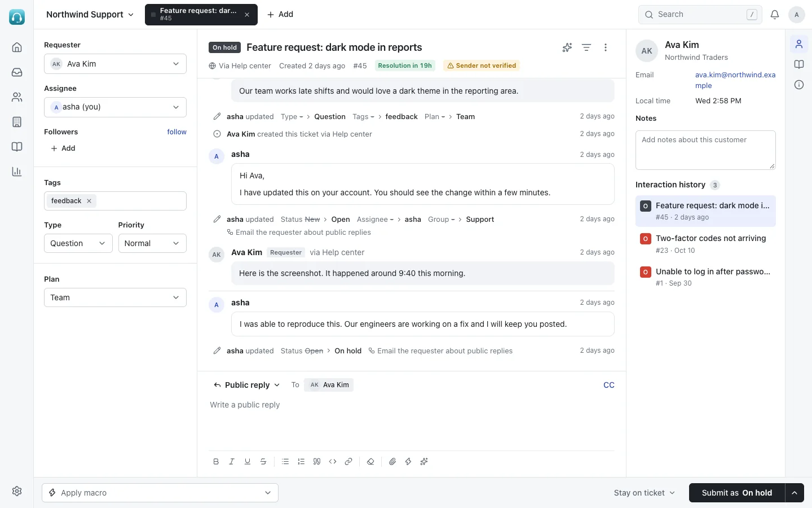The height and width of the screenshot is (508, 812).
Task: Click Add to open a new tab
Action: [280, 15]
